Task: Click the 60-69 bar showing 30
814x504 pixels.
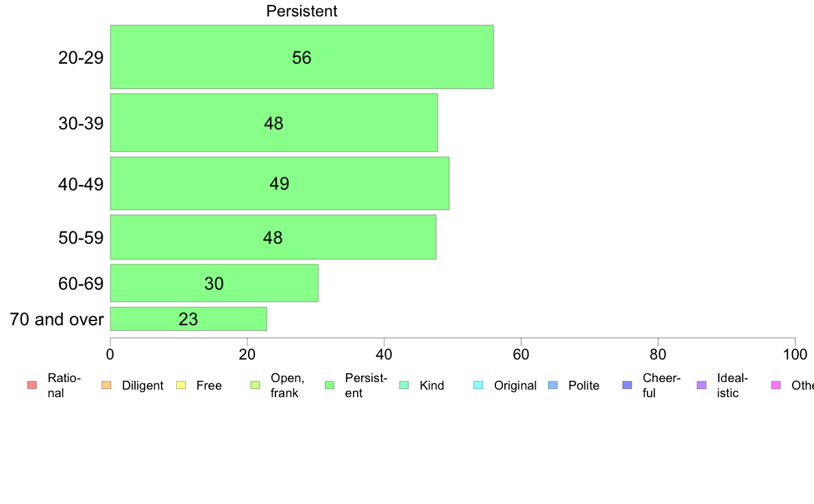Action: coord(214,283)
